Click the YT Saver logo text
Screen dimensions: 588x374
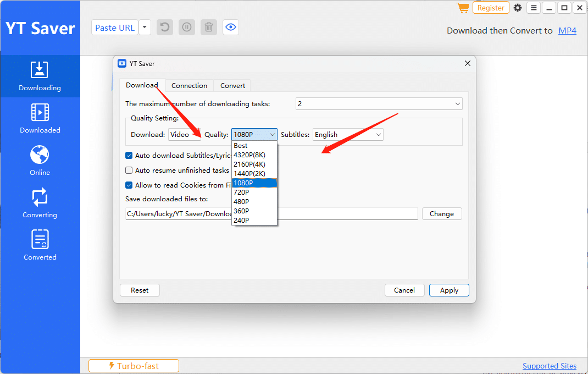pos(40,29)
